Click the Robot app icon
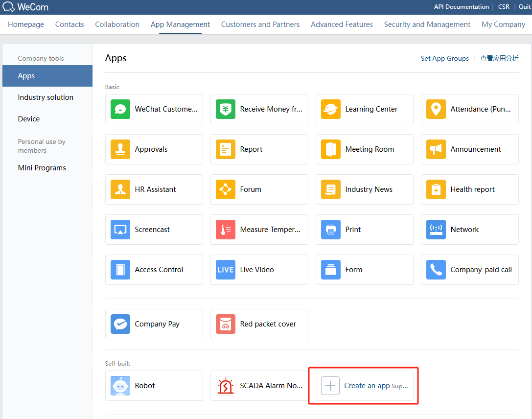 120,386
